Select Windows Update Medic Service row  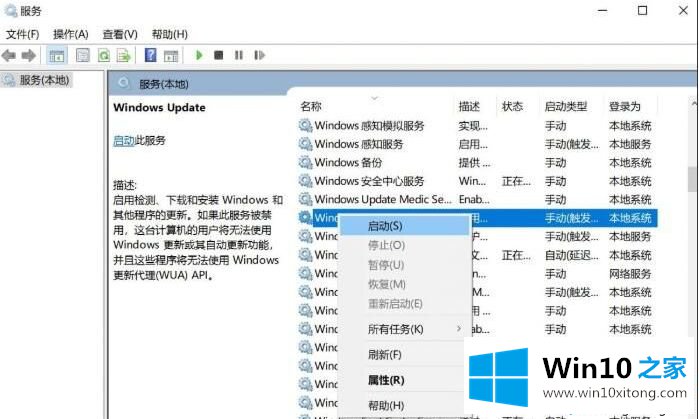pos(477,199)
